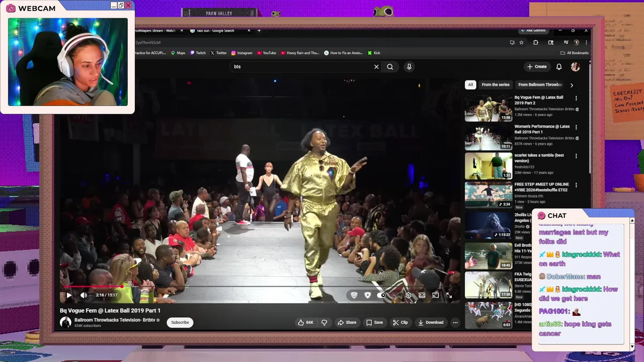Download the video
This screenshot has height=362, width=644.
point(431,322)
